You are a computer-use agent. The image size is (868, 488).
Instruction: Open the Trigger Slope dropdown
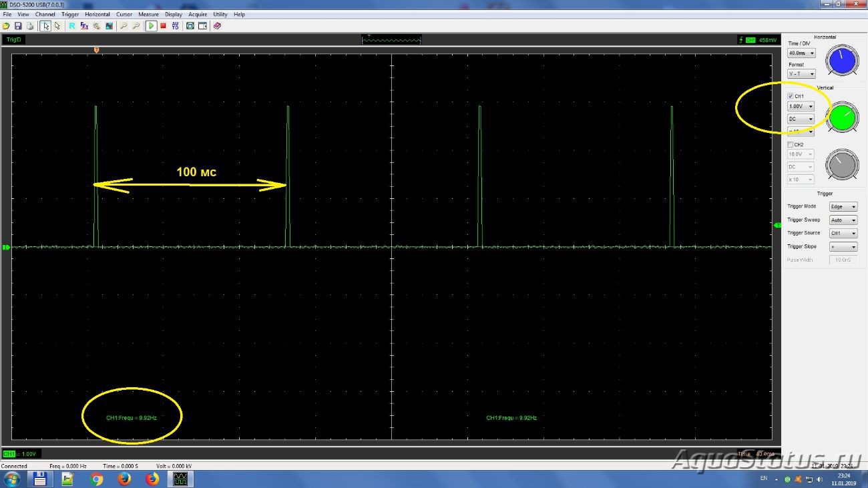843,247
